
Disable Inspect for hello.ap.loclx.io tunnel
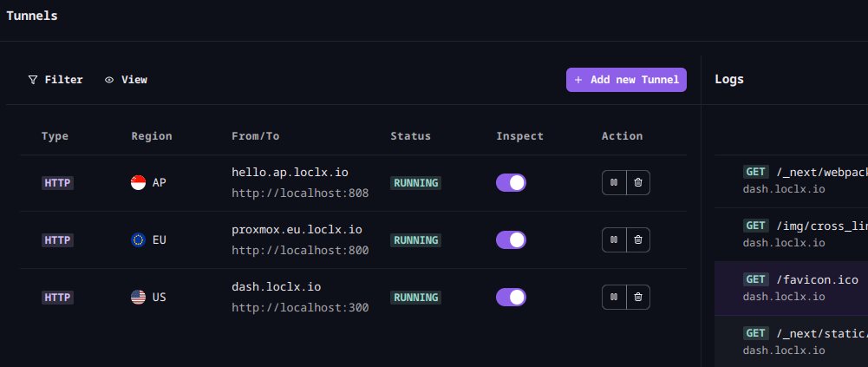511,183
